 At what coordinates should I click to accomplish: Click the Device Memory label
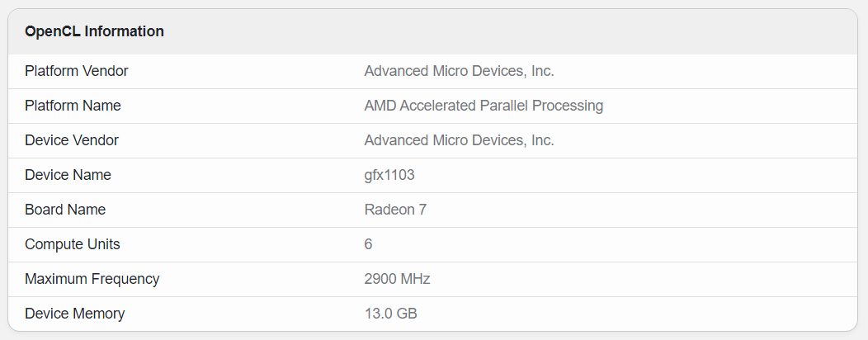[x=74, y=314]
